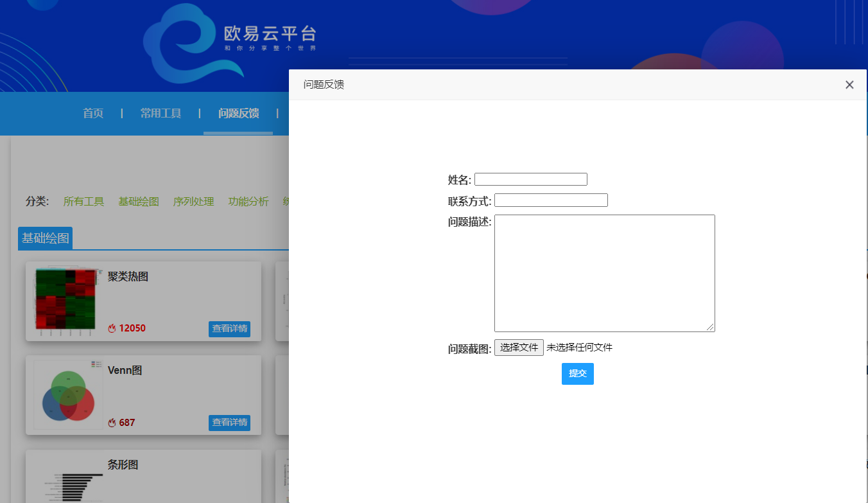Filter by 序列处理 category

pyautogui.click(x=193, y=202)
